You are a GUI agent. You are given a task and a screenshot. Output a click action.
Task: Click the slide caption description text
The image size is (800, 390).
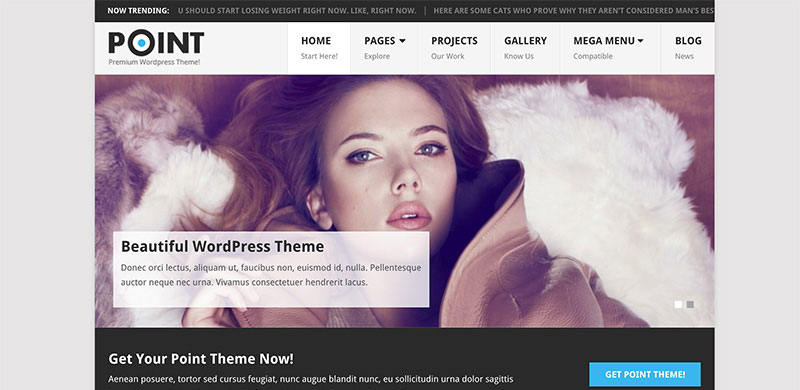[271, 275]
